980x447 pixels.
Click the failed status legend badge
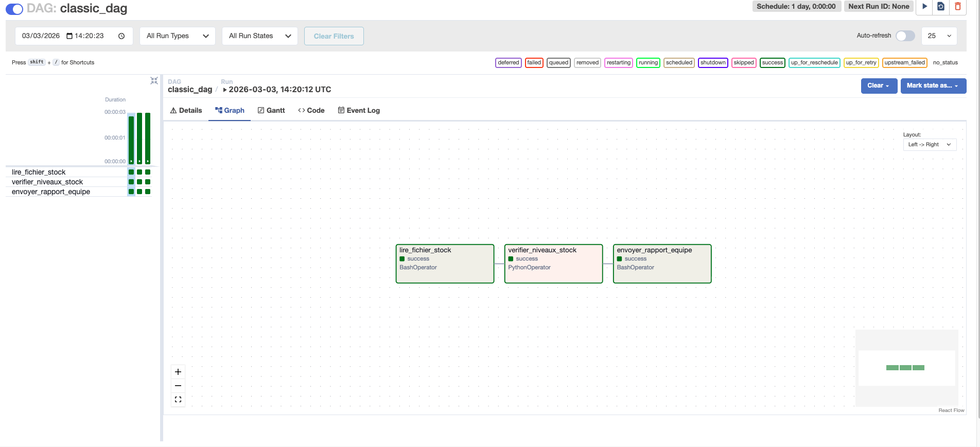click(534, 63)
